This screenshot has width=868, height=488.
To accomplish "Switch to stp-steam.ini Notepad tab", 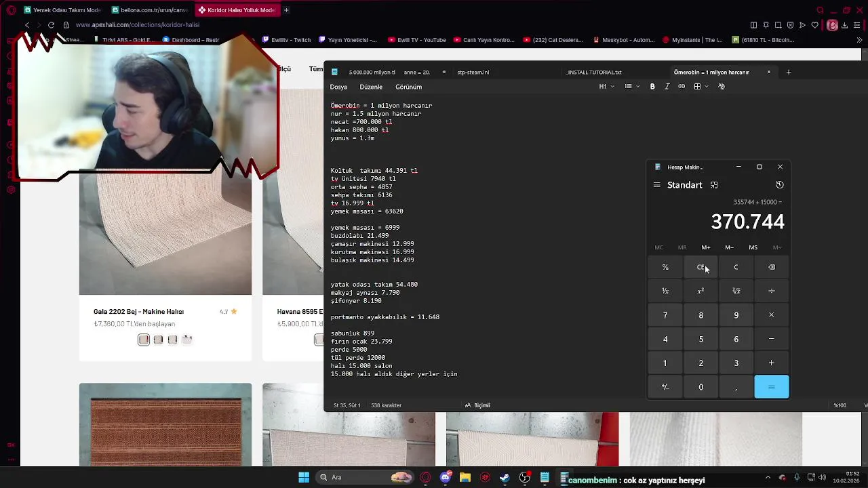I will click(x=473, y=72).
